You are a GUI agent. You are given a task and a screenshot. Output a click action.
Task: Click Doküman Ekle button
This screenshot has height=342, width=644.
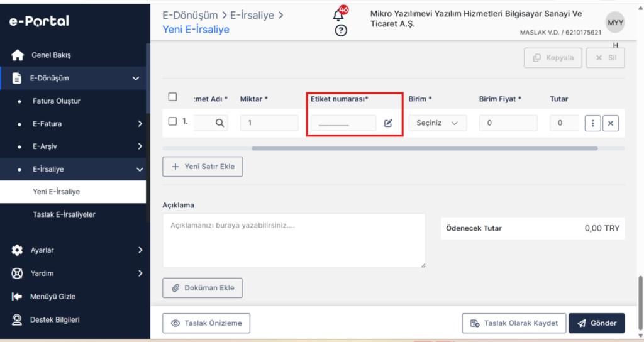[203, 288]
